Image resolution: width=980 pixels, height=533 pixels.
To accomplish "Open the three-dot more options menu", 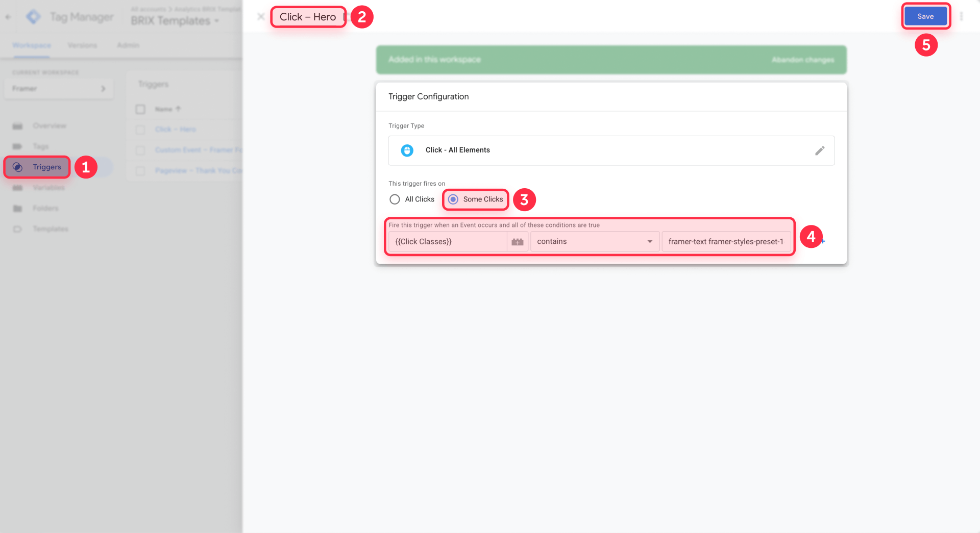I will click(961, 16).
